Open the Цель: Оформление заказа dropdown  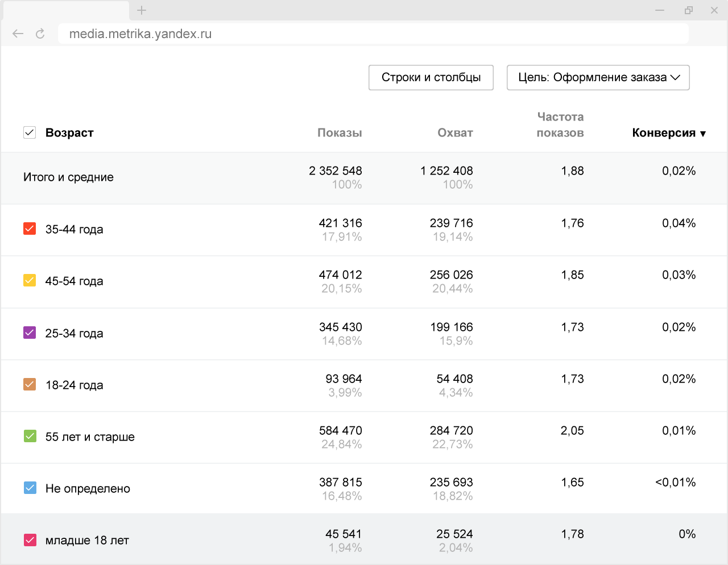(x=598, y=77)
